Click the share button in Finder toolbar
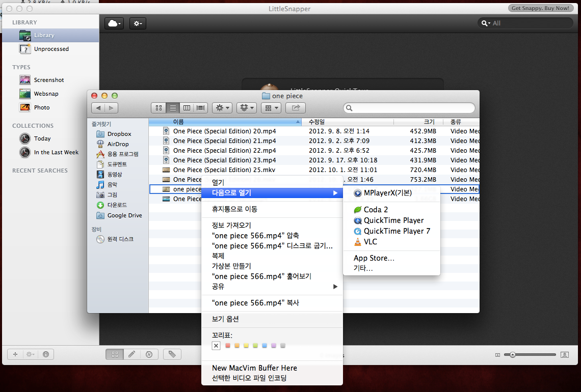Viewport: 581px width, 392px height. click(295, 108)
